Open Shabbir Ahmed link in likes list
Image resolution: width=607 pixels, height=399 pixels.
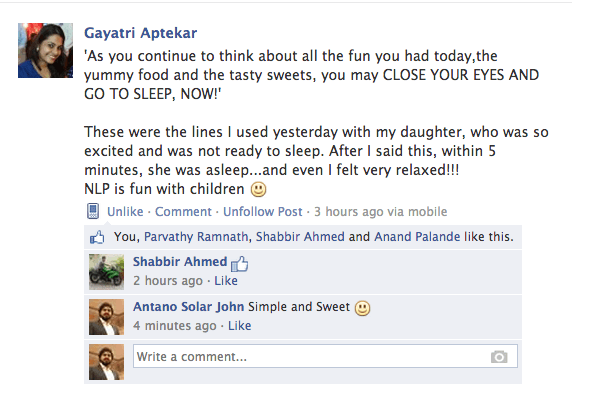(300, 236)
